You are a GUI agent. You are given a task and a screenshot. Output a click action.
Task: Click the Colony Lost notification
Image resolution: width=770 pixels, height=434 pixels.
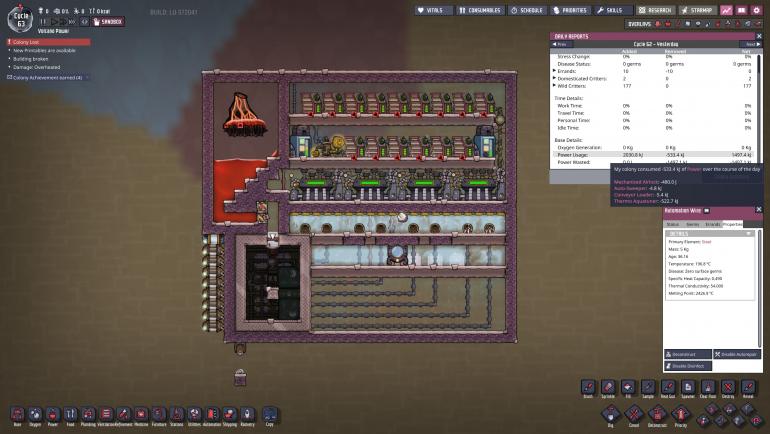click(49, 42)
